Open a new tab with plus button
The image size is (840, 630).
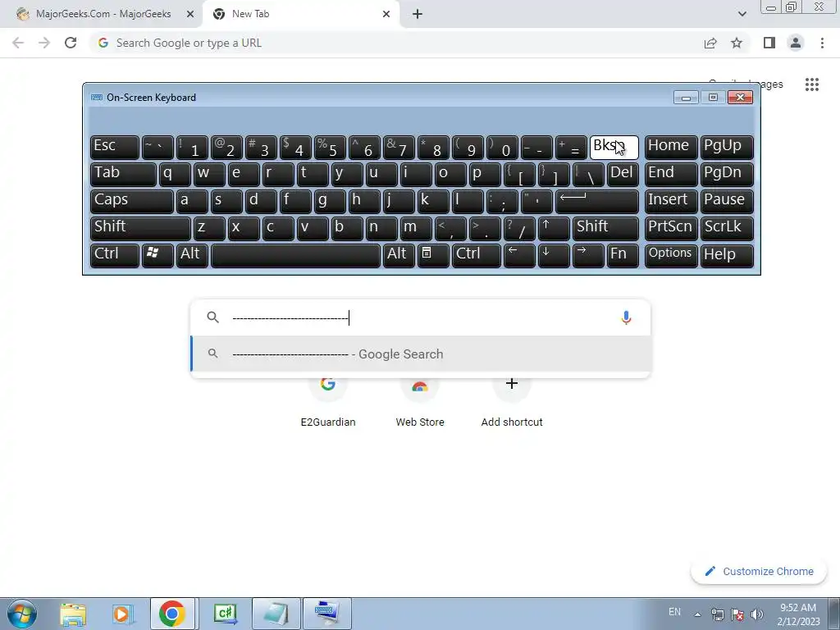pyautogui.click(x=418, y=14)
